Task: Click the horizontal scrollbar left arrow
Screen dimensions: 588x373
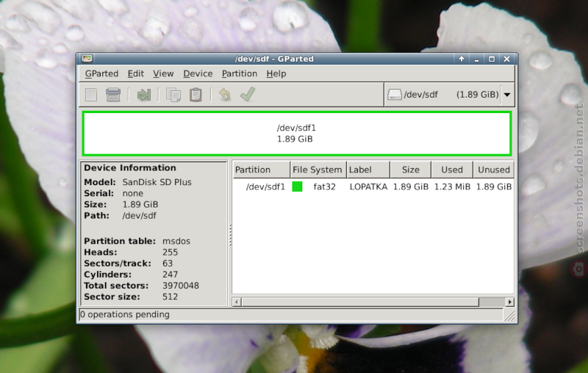Action: click(237, 302)
